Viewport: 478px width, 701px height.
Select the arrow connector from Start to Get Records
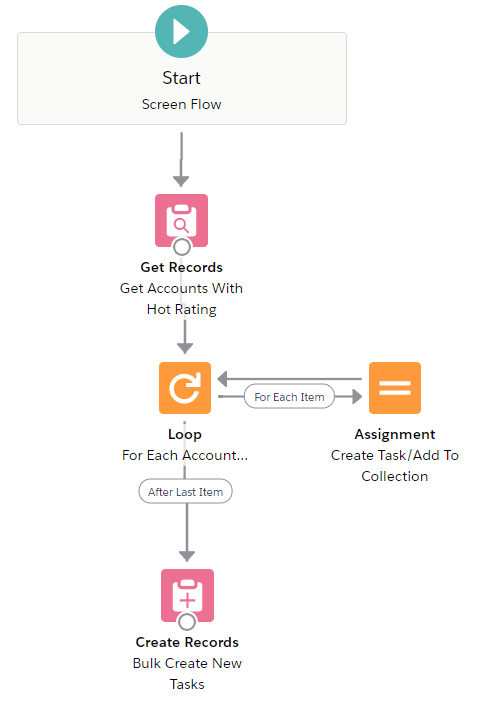[x=181, y=159]
